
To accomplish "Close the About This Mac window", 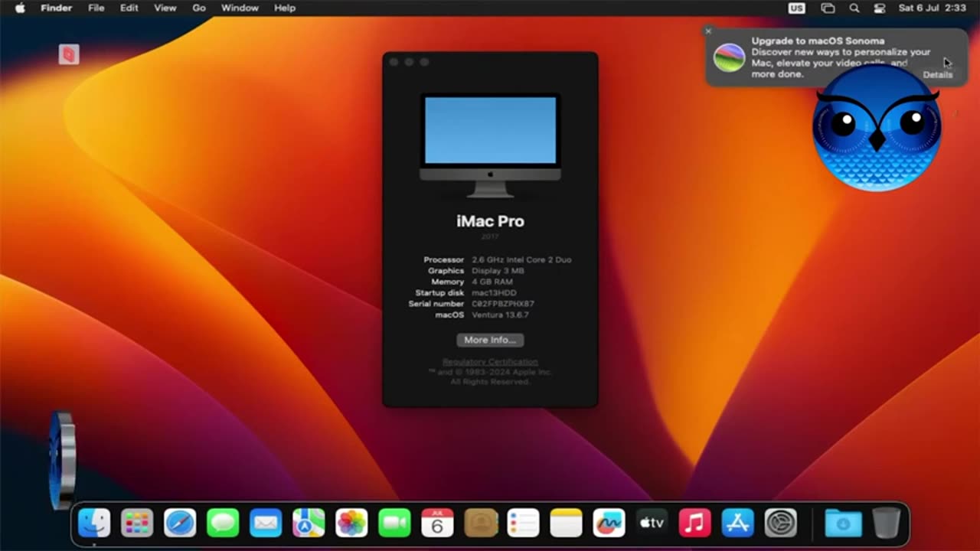I will [x=394, y=62].
